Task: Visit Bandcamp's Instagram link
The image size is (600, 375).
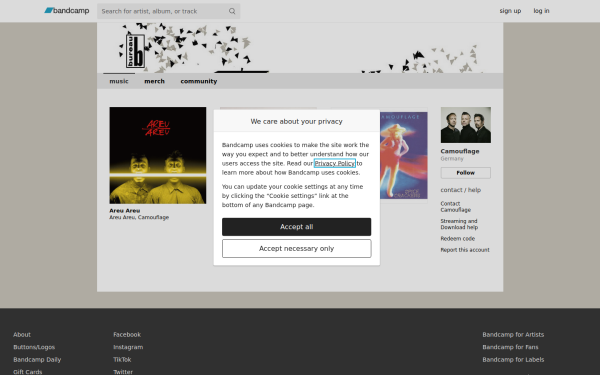Action: [128, 347]
